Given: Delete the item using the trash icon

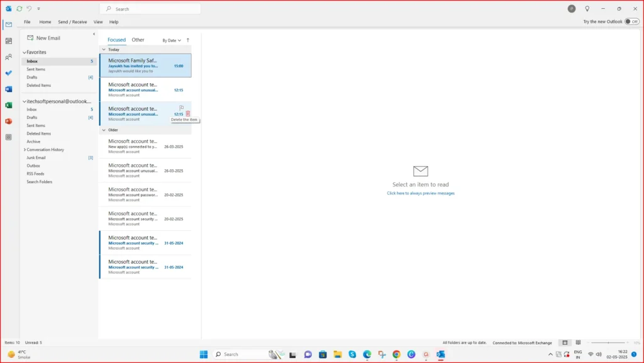Looking at the screenshot, I should (x=187, y=113).
